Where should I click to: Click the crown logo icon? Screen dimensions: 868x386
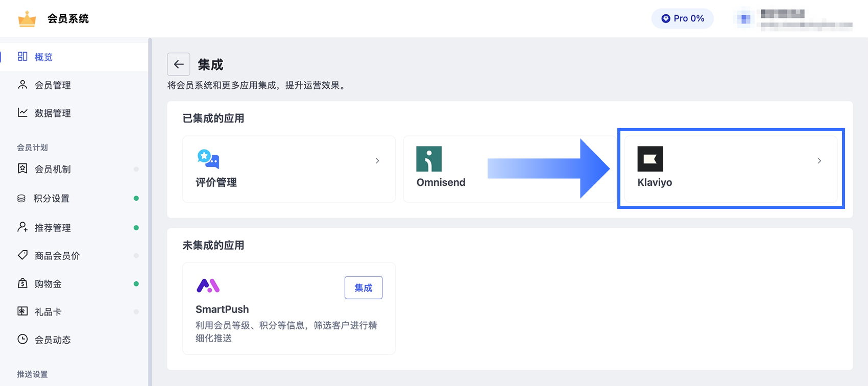[x=27, y=19]
